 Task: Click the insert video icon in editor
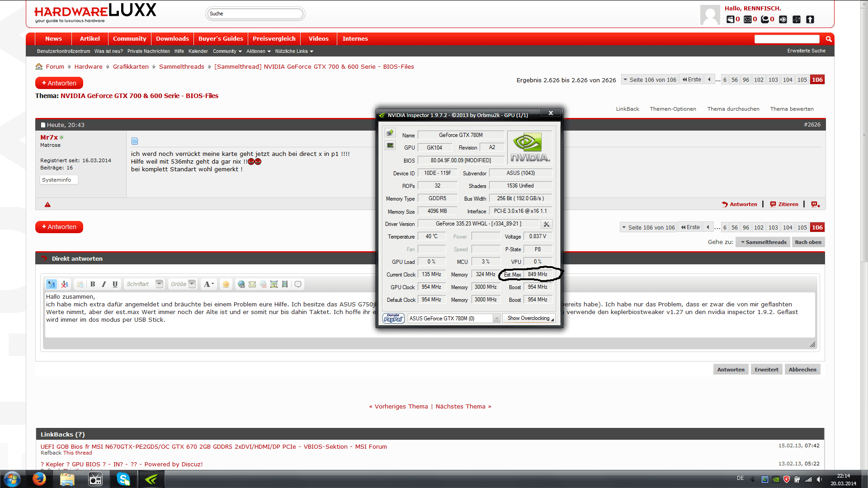click(x=285, y=284)
